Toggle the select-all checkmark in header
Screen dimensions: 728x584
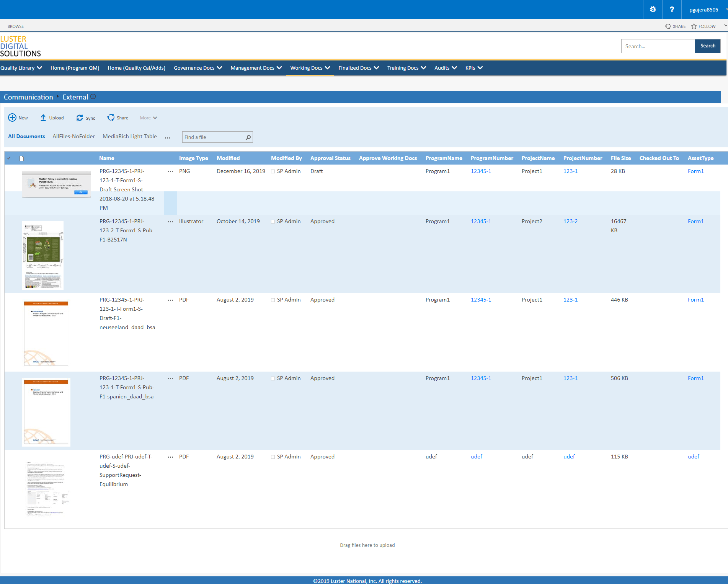[9, 158]
